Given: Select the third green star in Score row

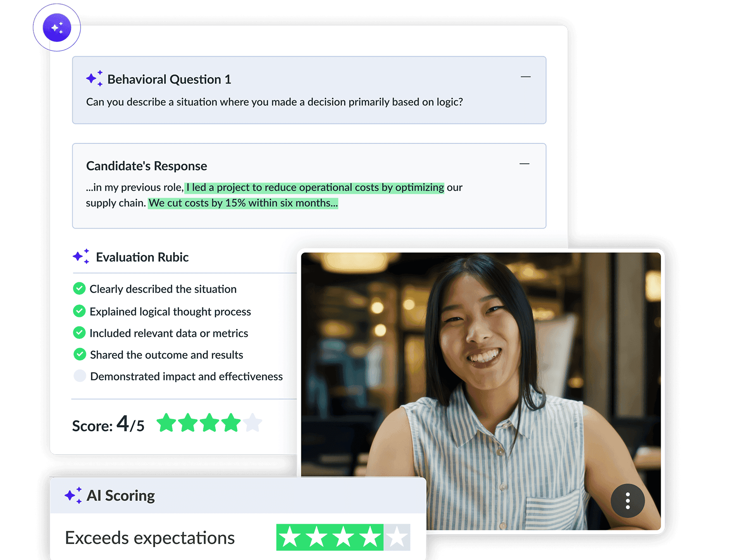Looking at the screenshot, I should 210,423.
